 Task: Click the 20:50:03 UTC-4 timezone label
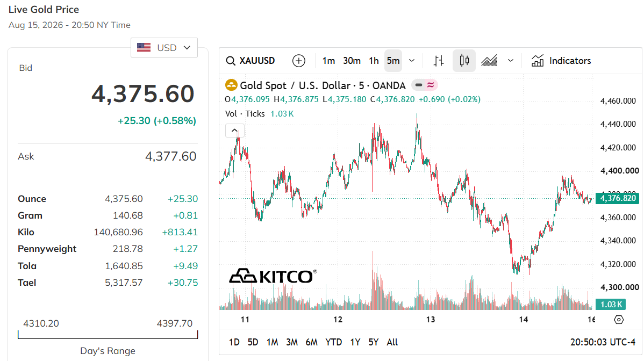pyautogui.click(x=603, y=342)
